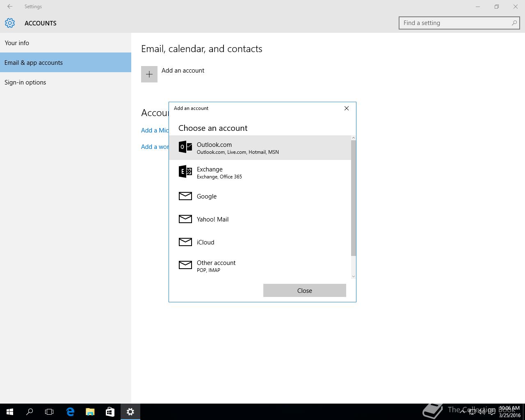Open taskbar Search
Image resolution: width=525 pixels, height=420 pixels.
pyautogui.click(x=30, y=412)
